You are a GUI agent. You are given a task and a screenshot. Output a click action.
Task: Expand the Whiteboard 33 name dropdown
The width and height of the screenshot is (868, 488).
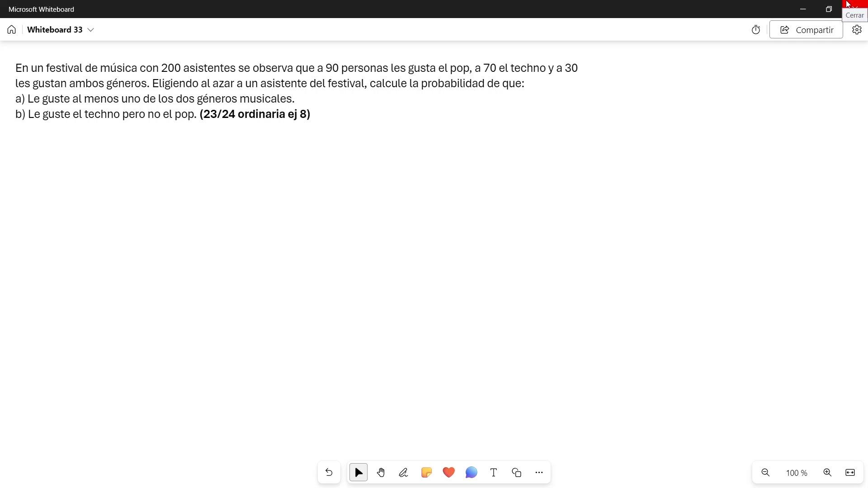tap(91, 30)
